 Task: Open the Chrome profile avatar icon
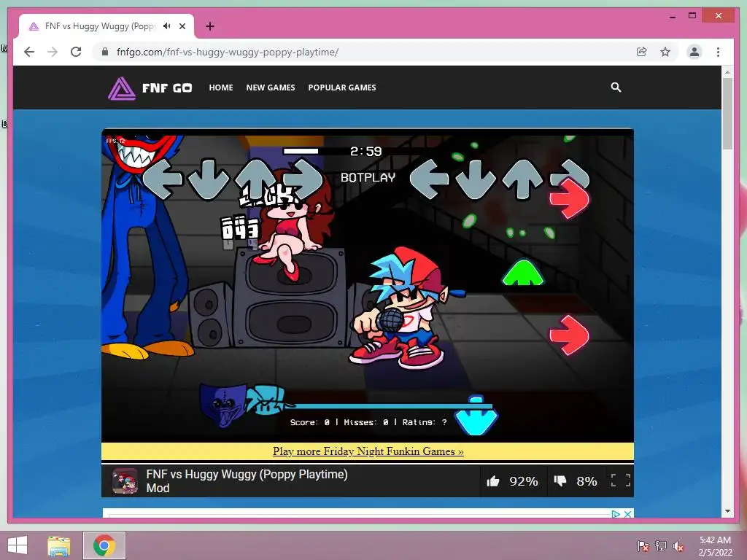(694, 52)
